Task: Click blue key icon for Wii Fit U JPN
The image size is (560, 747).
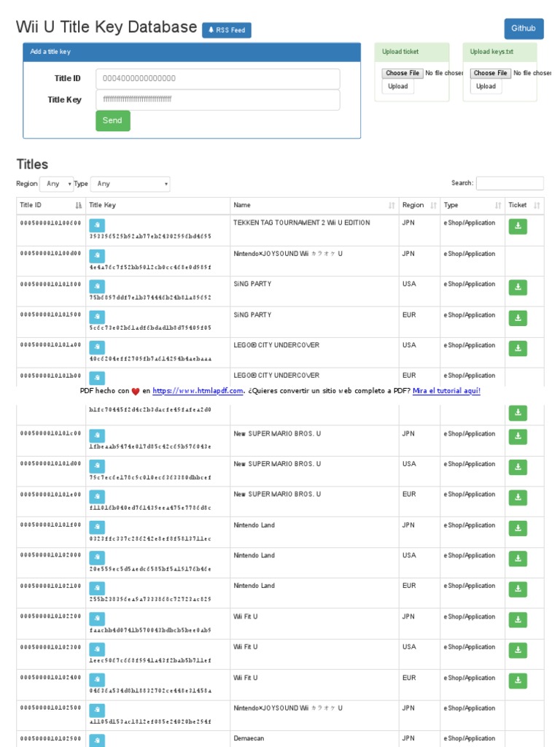Action: (97, 619)
